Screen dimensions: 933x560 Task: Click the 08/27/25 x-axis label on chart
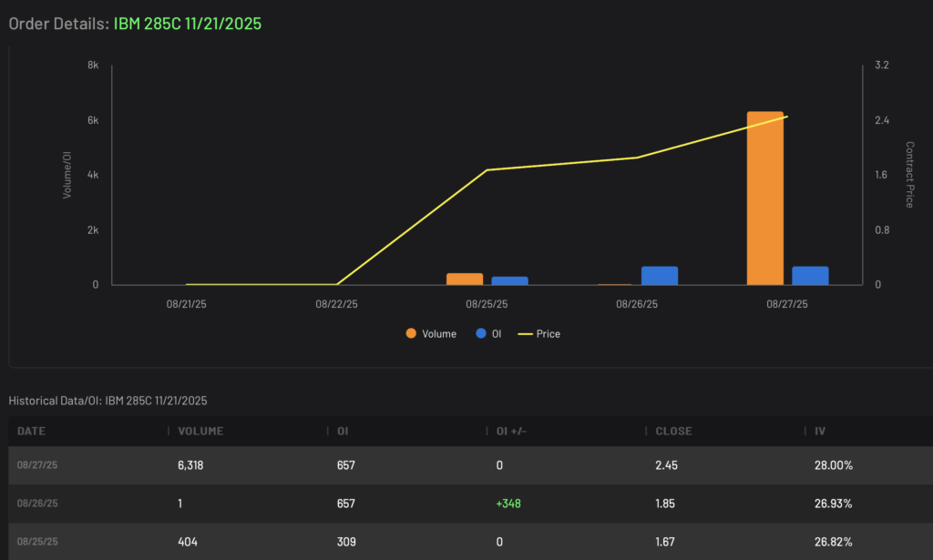coord(787,304)
